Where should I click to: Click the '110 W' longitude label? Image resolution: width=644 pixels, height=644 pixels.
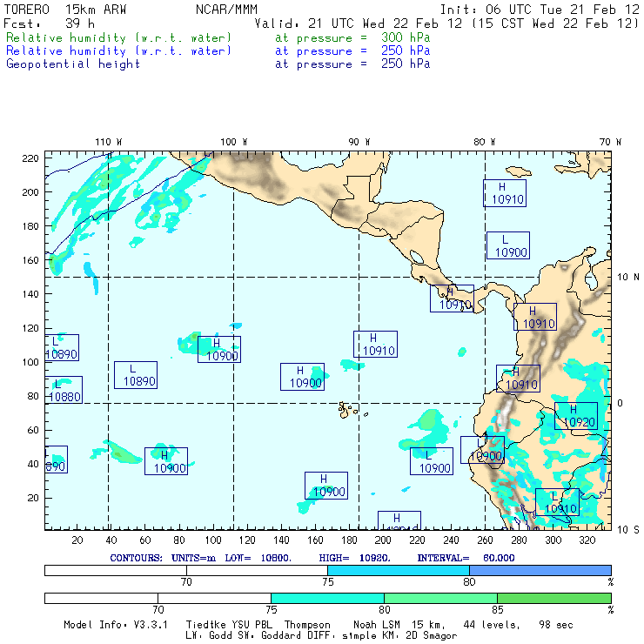109,142
